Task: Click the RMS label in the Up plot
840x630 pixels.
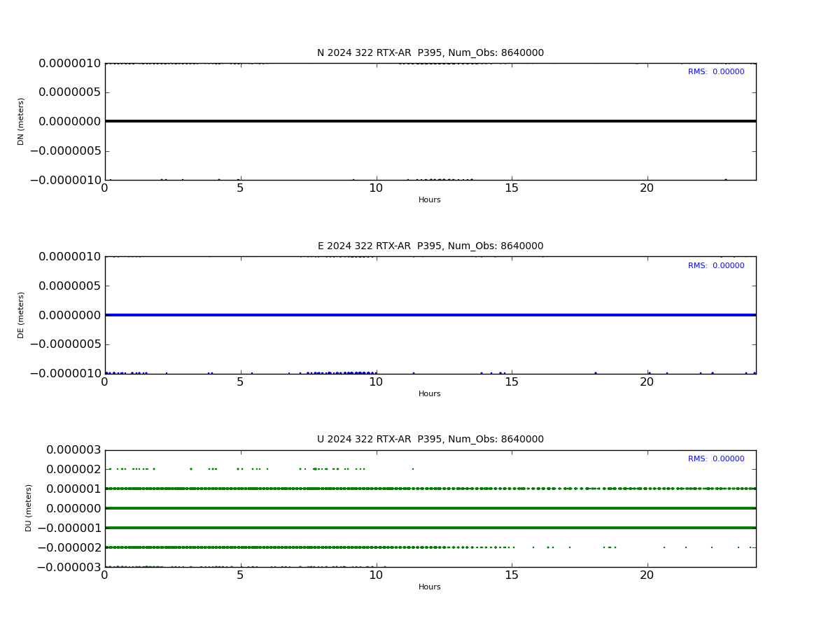Action: 716,459
